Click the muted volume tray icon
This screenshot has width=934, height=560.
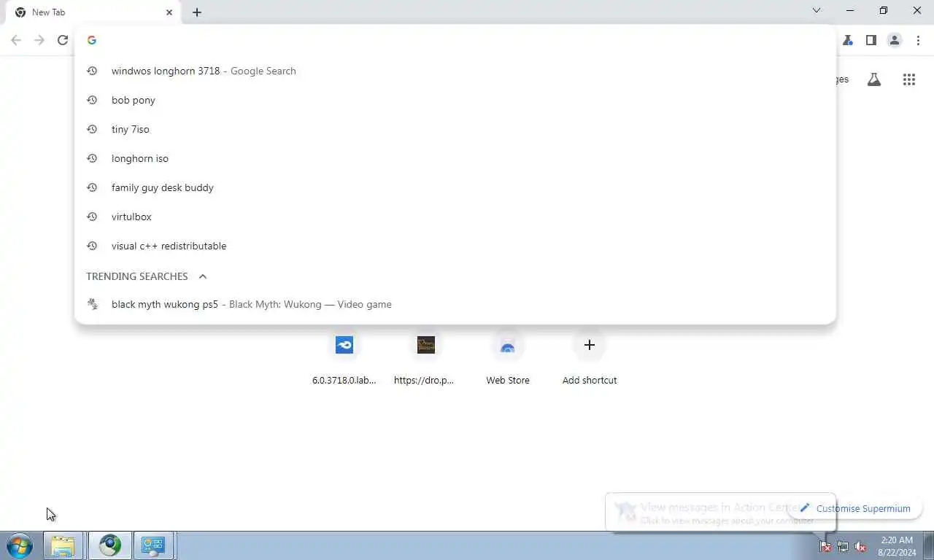860,546
